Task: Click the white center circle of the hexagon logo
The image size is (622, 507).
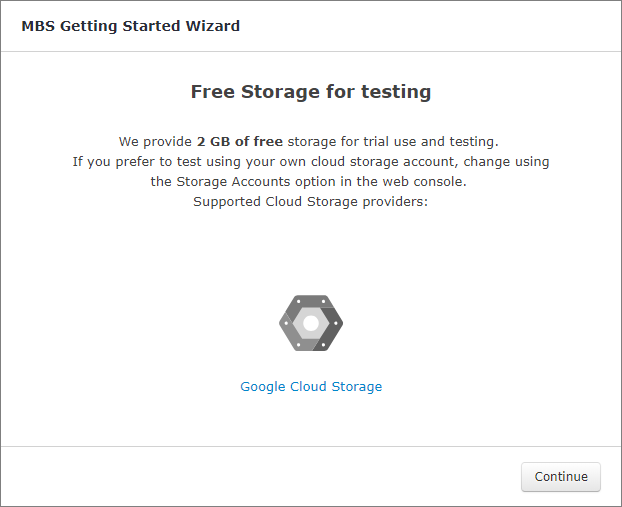Action: tap(311, 323)
